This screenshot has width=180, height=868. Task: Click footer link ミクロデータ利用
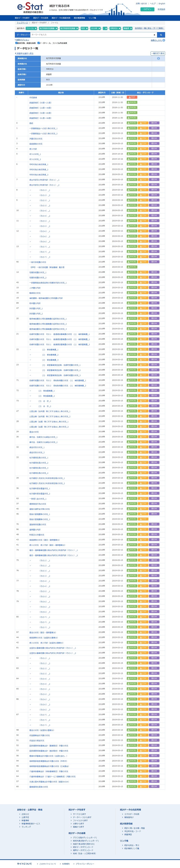(132, 814)
